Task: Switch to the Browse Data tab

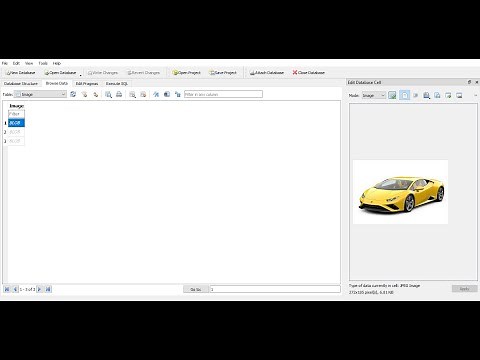Action: pos(57,83)
